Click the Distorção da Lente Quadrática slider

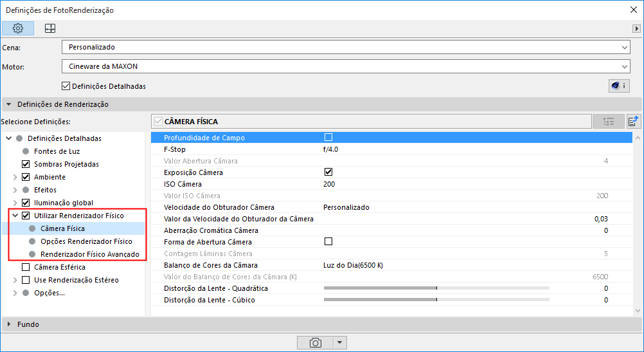(x=436, y=288)
